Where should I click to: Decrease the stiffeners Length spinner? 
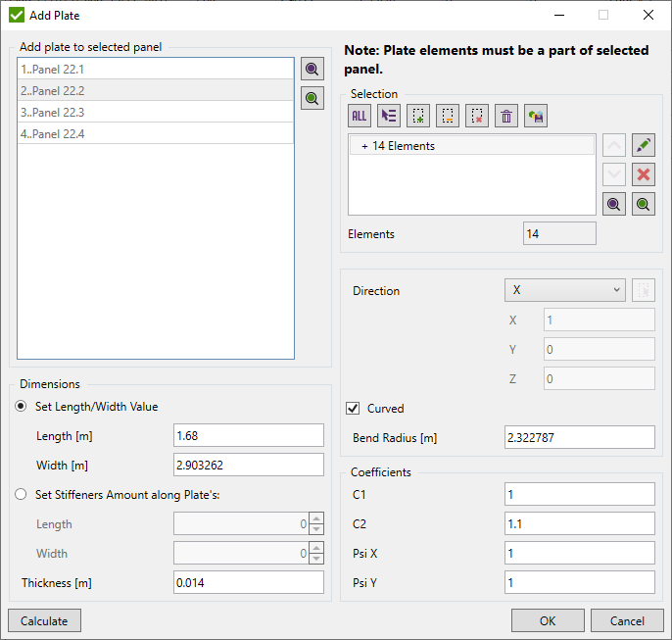[x=316, y=529]
